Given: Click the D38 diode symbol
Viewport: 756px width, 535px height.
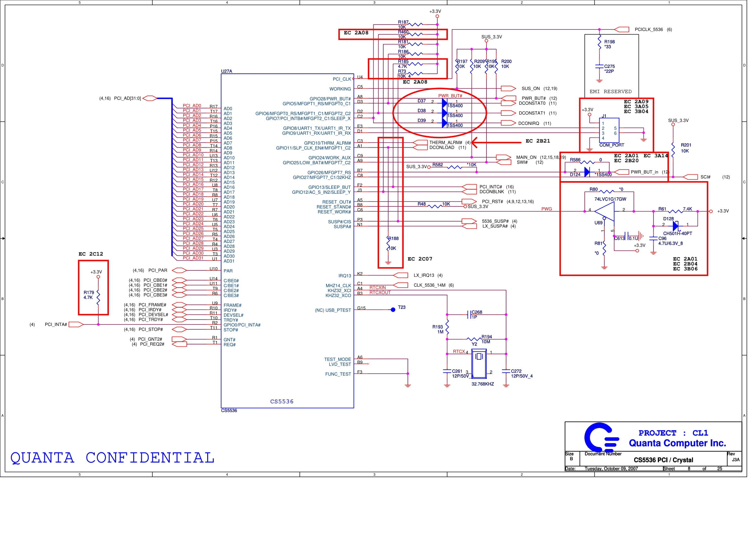Looking at the screenshot, I should point(444,113).
